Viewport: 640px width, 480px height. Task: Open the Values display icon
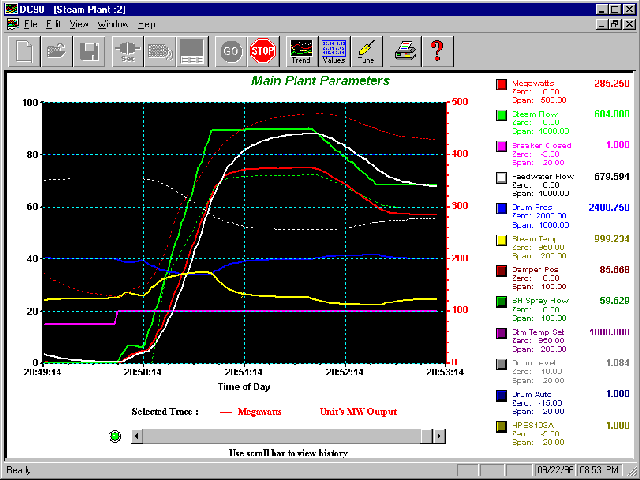(x=333, y=49)
